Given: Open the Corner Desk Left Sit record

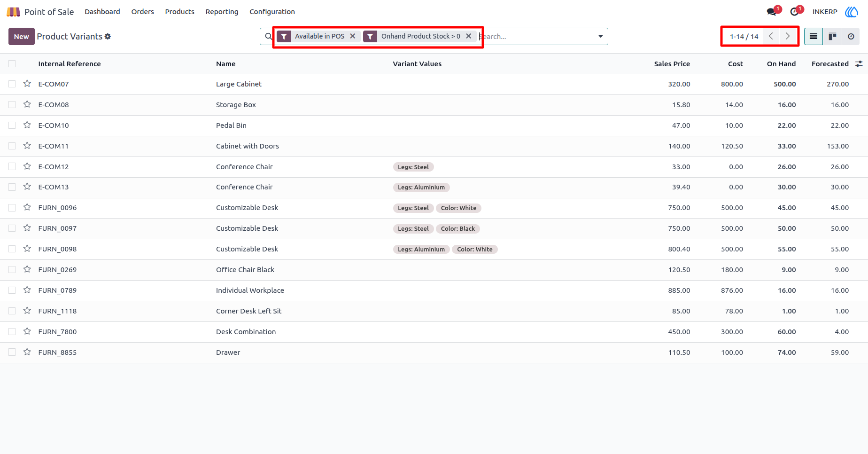Looking at the screenshot, I should 248,311.
